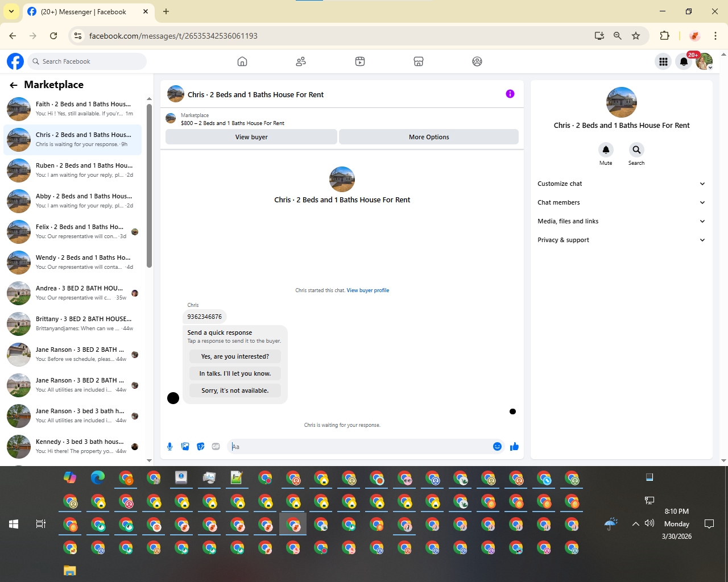The width and height of the screenshot is (728, 582).
Task: Open Brittany 3 BED 2 BATH HOUSE conversation
Action: [73, 323]
